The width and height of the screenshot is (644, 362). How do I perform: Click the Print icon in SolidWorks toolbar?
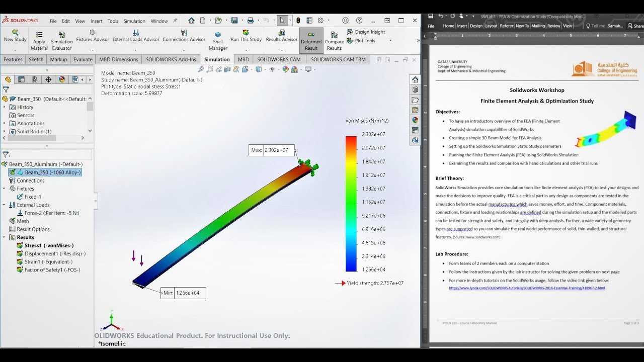(251, 21)
